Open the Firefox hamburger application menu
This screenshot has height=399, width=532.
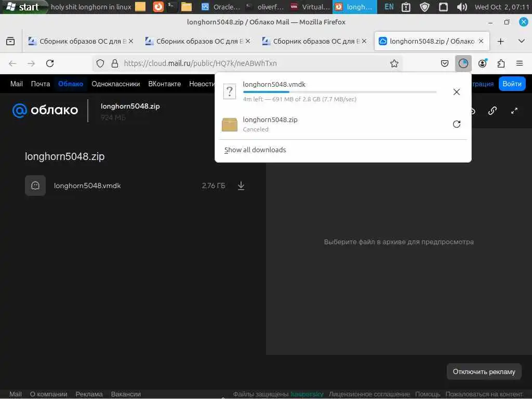[519, 63]
